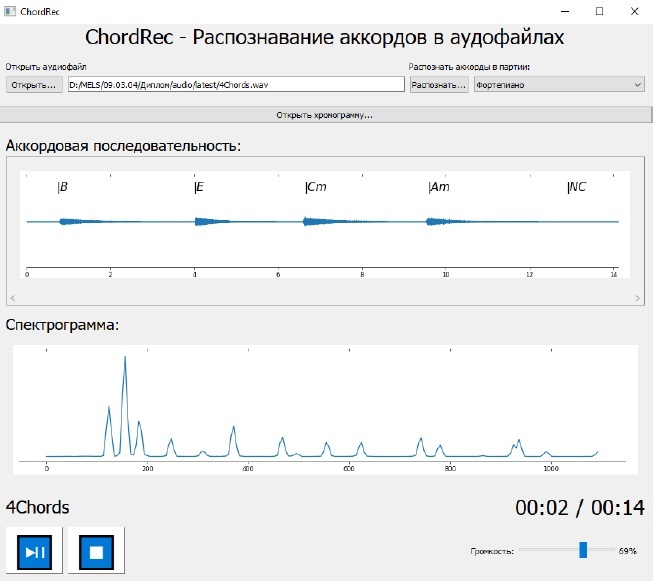Click the Am chord marker

pyautogui.click(x=439, y=187)
